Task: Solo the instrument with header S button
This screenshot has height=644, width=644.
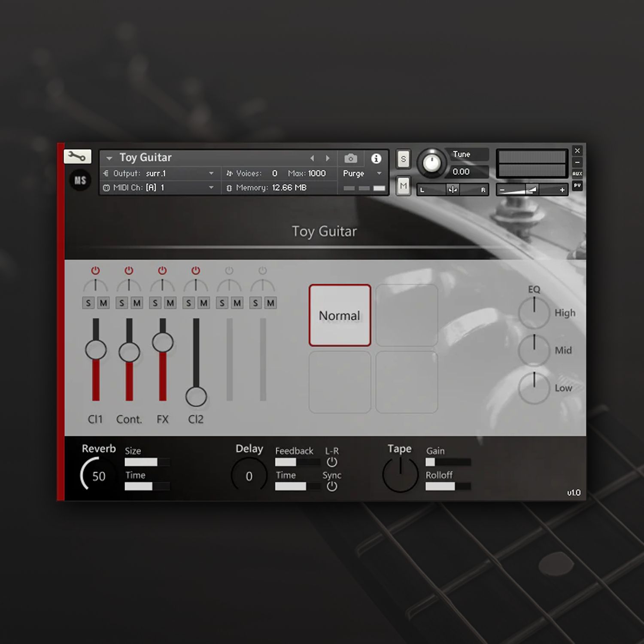Action: click(x=403, y=159)
